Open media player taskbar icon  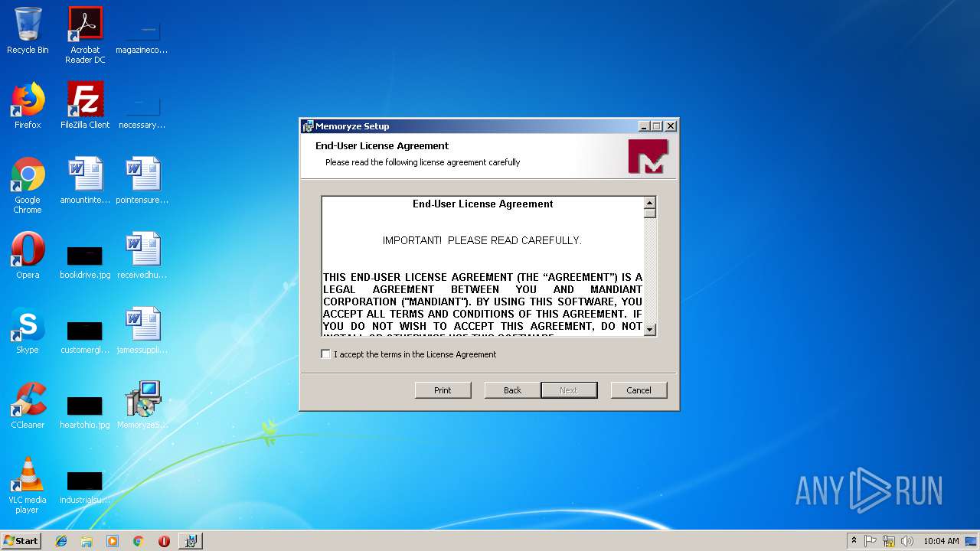tap(113, 541)
